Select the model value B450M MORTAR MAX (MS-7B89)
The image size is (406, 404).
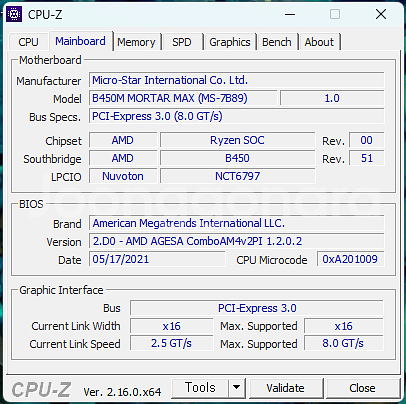(x=183, y=98)
